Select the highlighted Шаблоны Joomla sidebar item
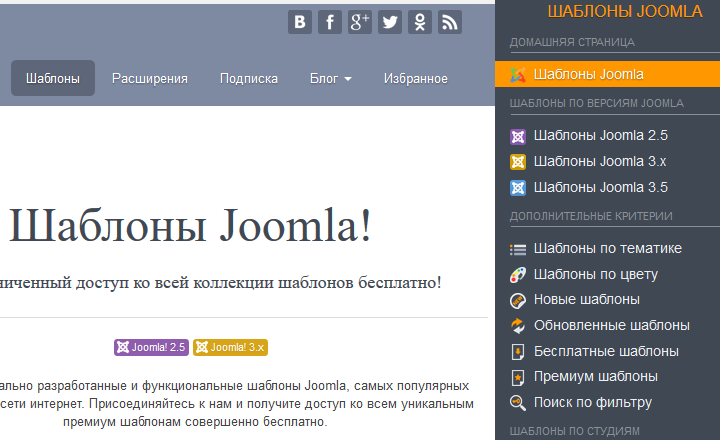The image size is (720, 440). coord(608,74)
